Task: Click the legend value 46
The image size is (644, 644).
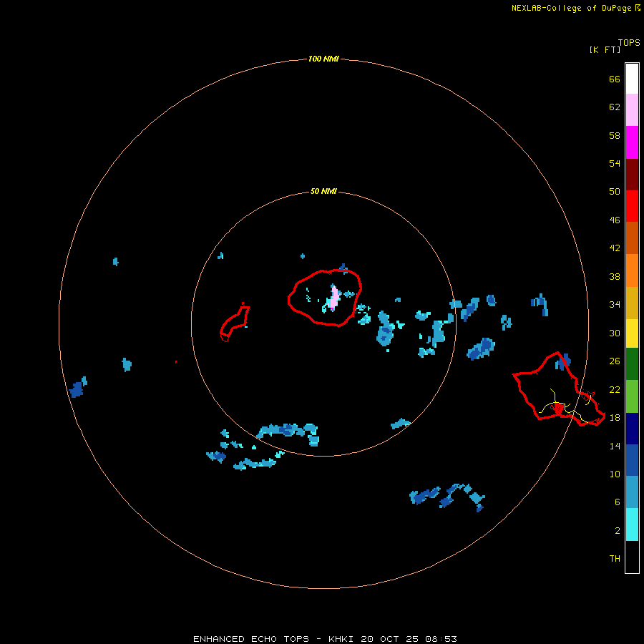Action: (615, 220)
